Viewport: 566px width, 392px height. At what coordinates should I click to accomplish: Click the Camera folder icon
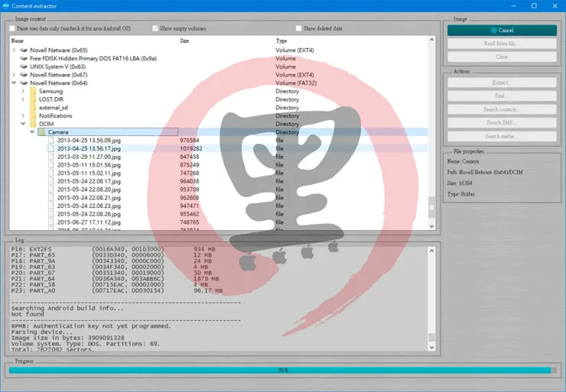42,132
